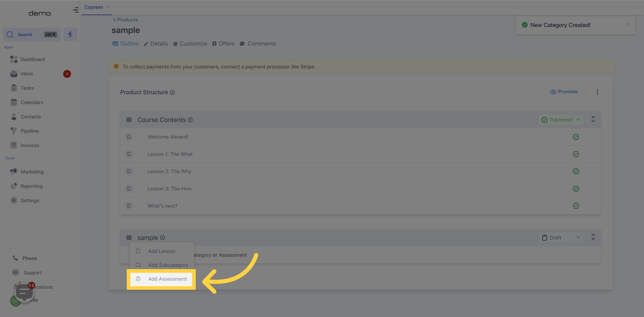
Task: Click the Preview button for product
Action: coord(564,92)
